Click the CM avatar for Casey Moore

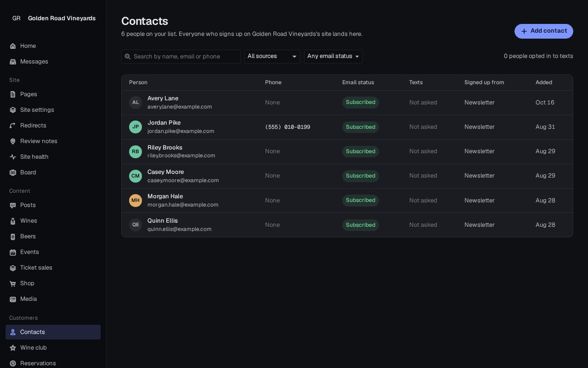pyautogui.click(x=136, y=176)
